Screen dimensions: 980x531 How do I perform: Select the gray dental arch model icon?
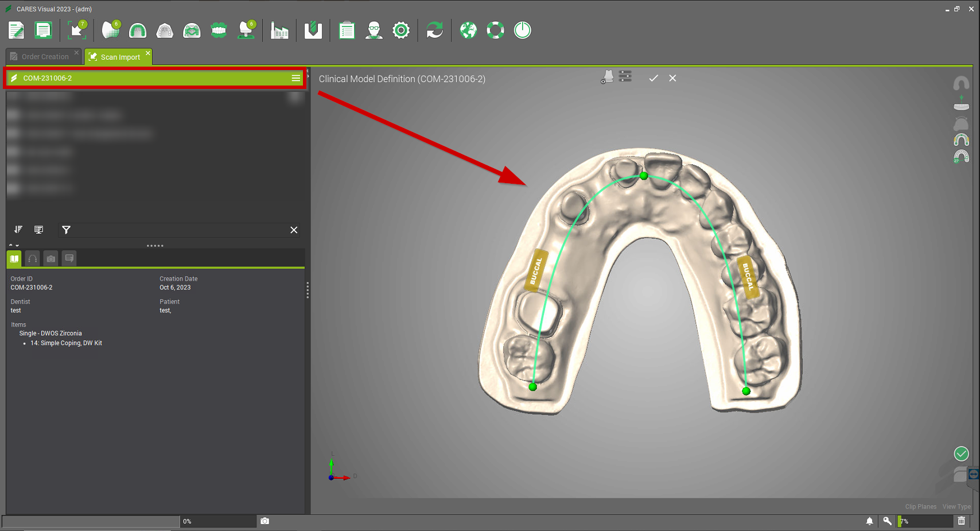[165, 30]
